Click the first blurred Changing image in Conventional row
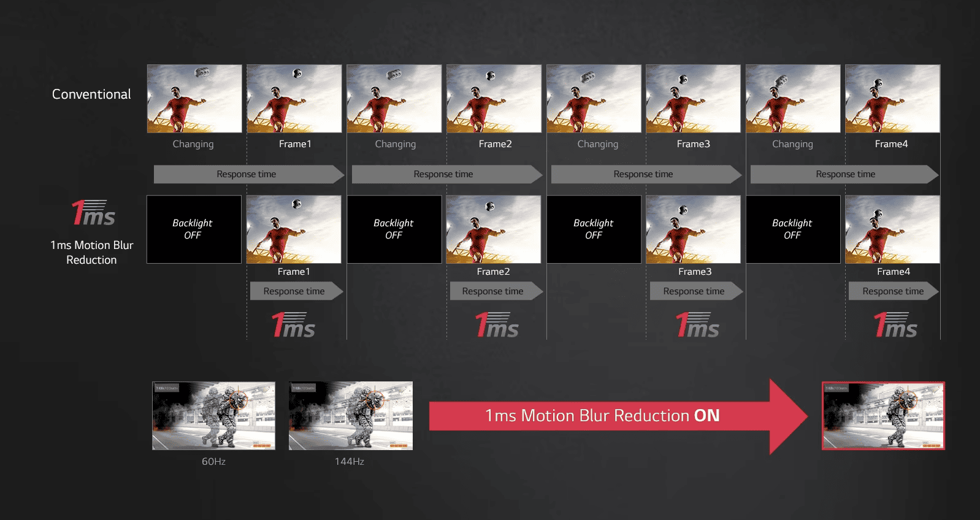Viewport: 980px width, 520px height. tap(194, 99)
